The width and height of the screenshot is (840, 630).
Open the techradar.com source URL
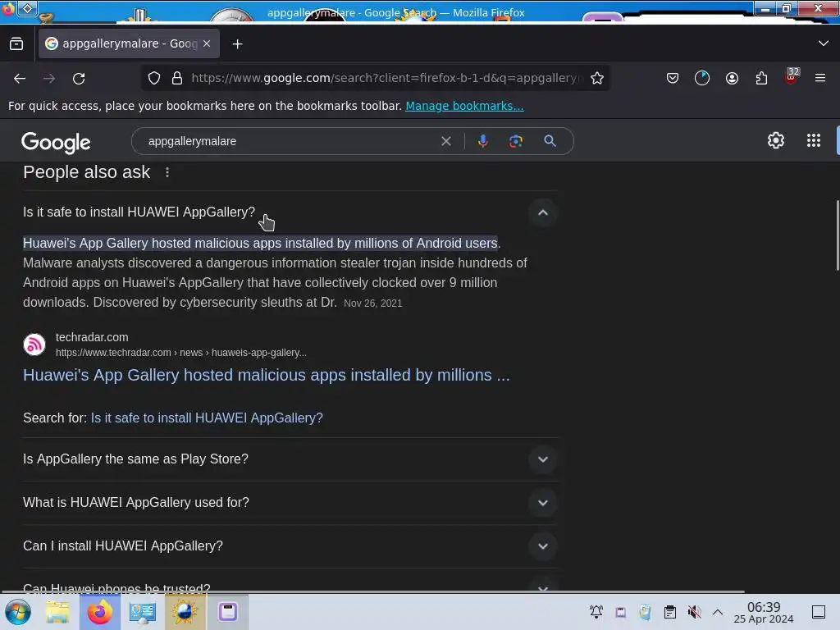[x=181, y=353]
